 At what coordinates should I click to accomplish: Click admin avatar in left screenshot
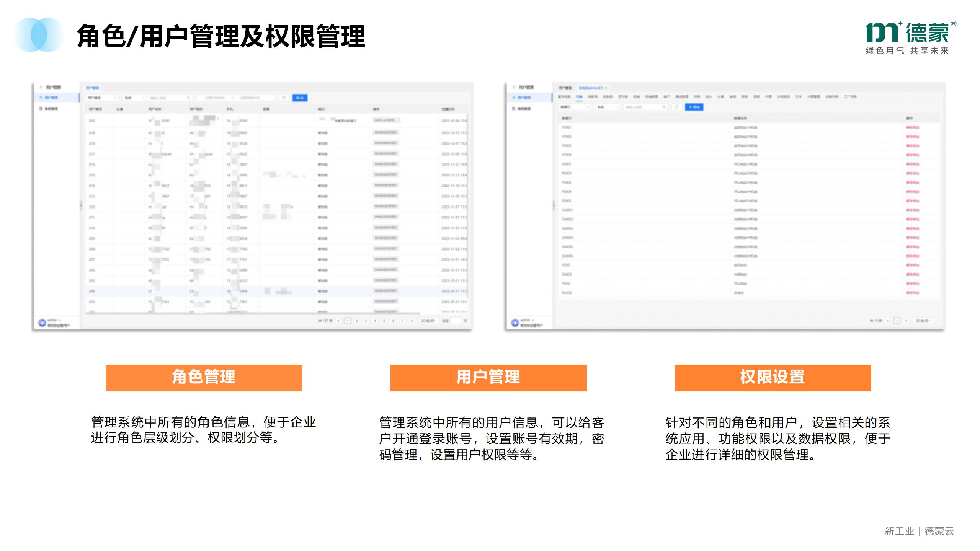coord(42,323)
